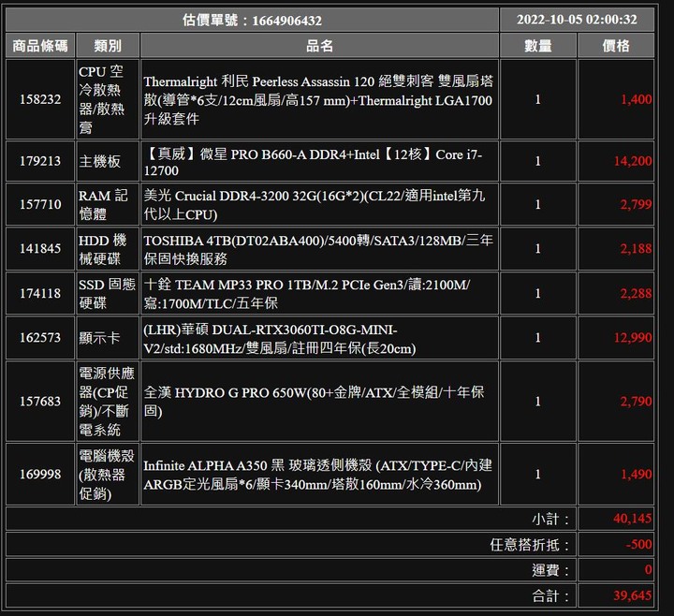Click price 1,400 of Thermalright cooler
The width and height of the screenshot is (674, 616).
pos(637,99)
